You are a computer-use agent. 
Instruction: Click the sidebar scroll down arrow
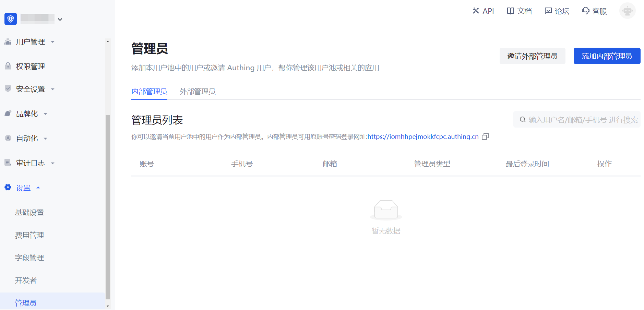coord(108,306)
